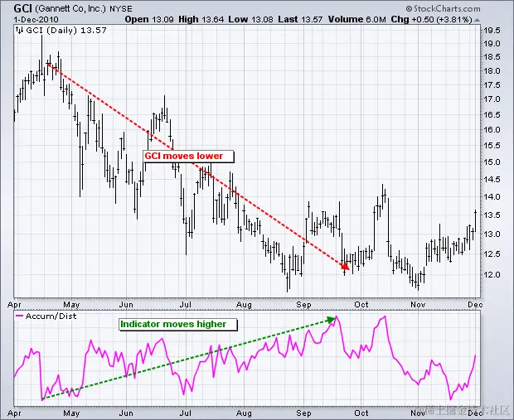Viewport: 514px width, 420px height.
Task: Click the small up arrow after the Chg value
Action: pyautogui.click(x=477, y=20)
